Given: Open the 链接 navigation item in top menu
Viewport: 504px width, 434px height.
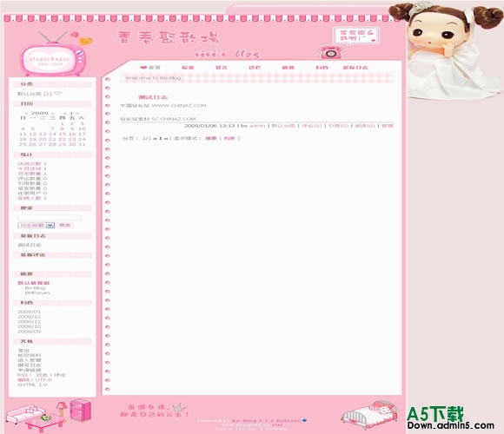Looking at the screenshot, I should [x=288, y=68].
